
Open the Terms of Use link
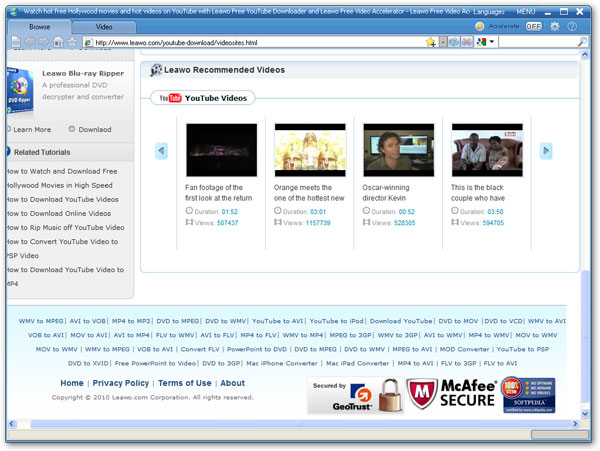pos(184,383)
